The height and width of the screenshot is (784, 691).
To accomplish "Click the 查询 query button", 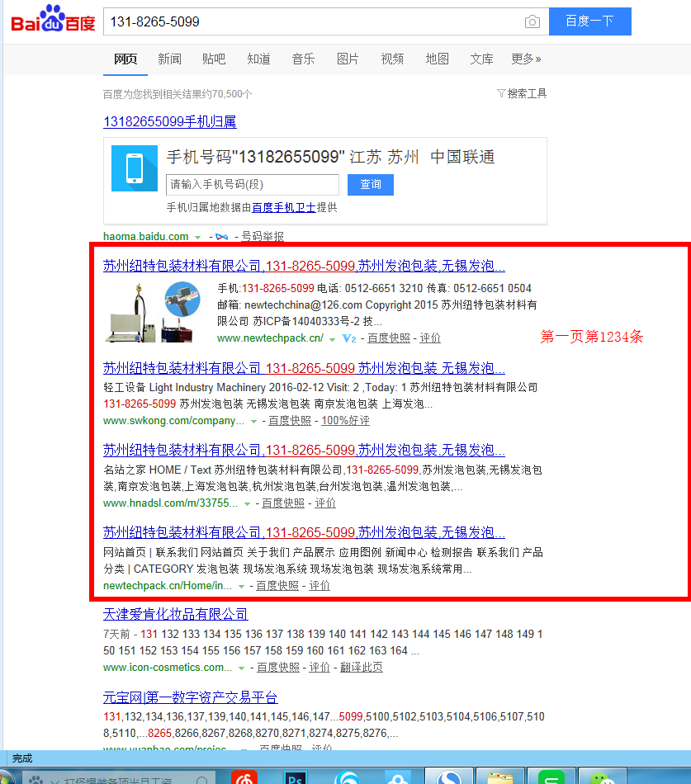I will coord(371,185).
